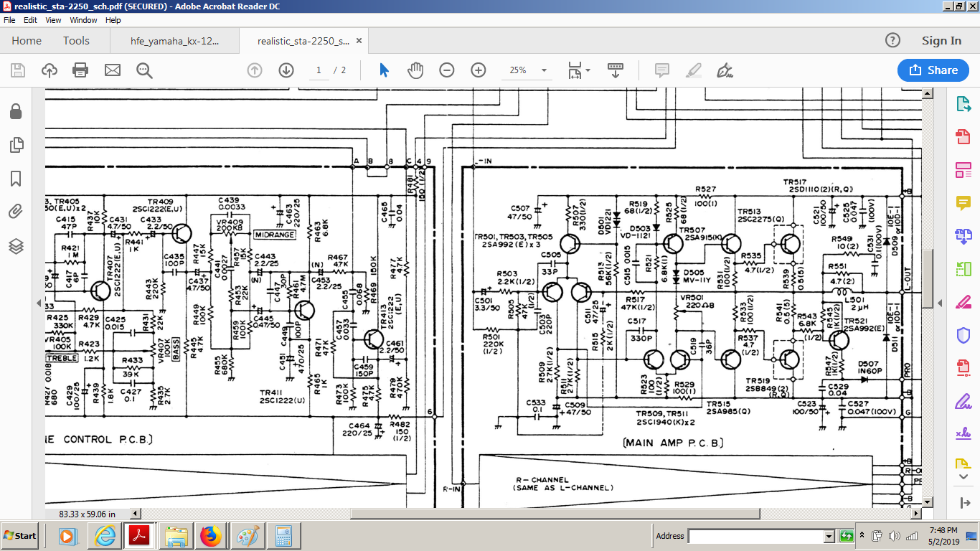Open the View menu
Viewport: 980px width, 551px height.
tap(53, 20)
